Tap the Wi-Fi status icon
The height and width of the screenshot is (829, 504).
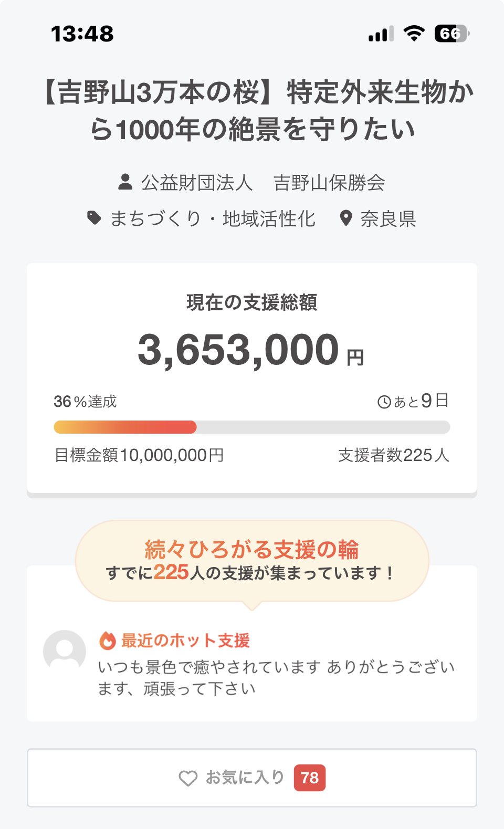click(414, 34)
